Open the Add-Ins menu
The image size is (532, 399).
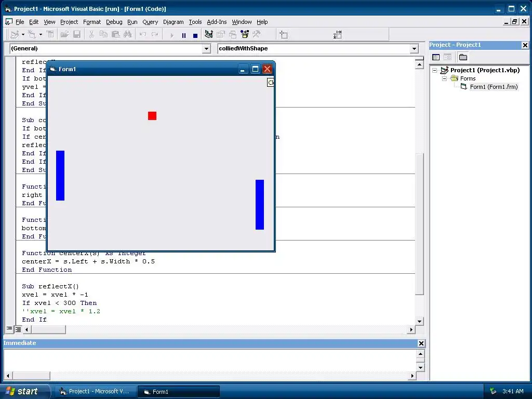click(x=217, y=22)
